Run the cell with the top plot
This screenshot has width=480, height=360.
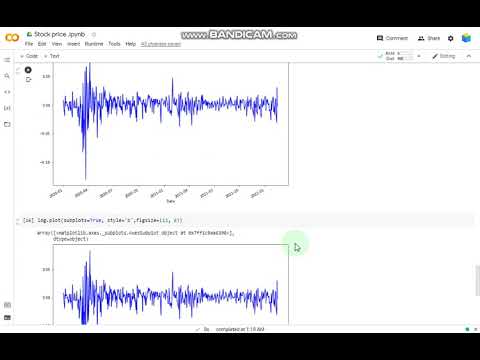28,70
